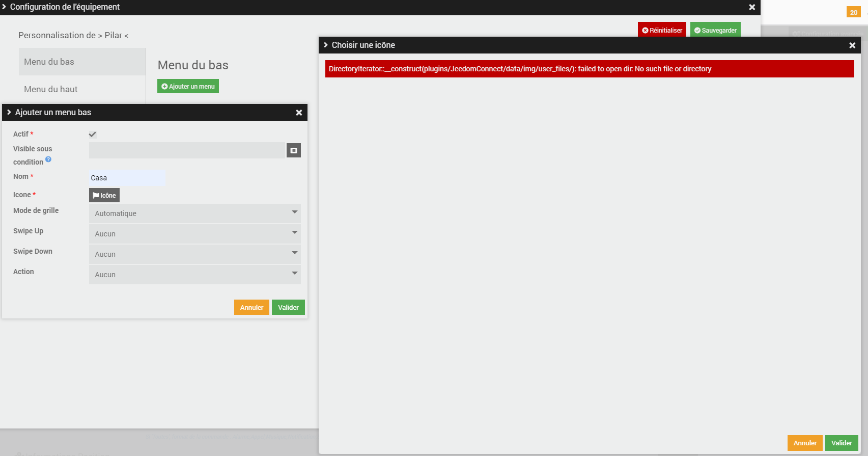Screen dimensions: 868x456
Task: Click the 'Personnalisation de > Pilar <' heading
Action: [x=73, y=35]
